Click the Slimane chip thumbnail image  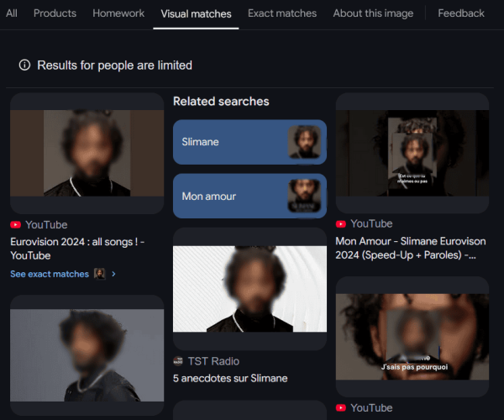coord(304,142)
